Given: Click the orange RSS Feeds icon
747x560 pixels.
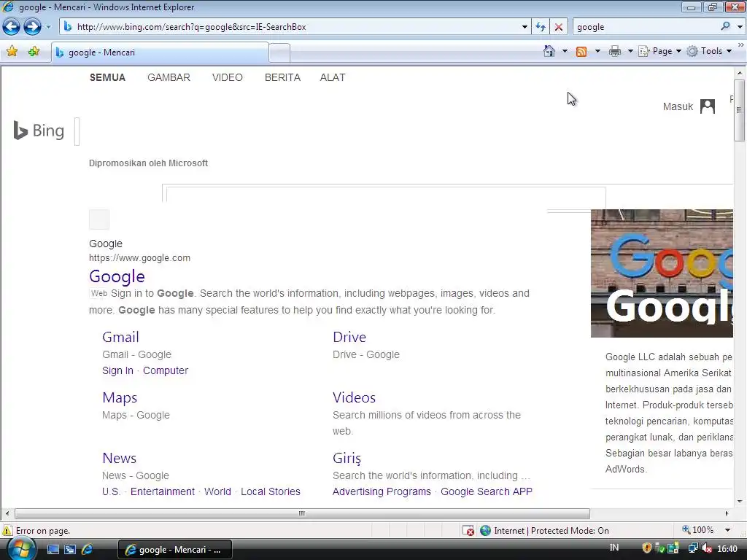Looking at the screenshot, I should 581,52.
